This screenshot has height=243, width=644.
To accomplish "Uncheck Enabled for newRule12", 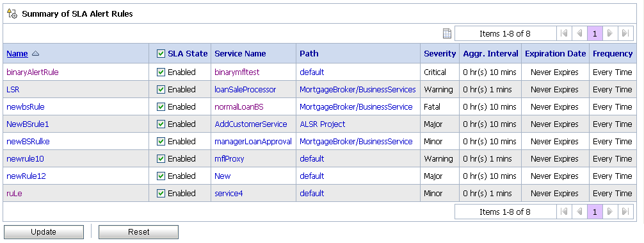I will pos(161,176).
